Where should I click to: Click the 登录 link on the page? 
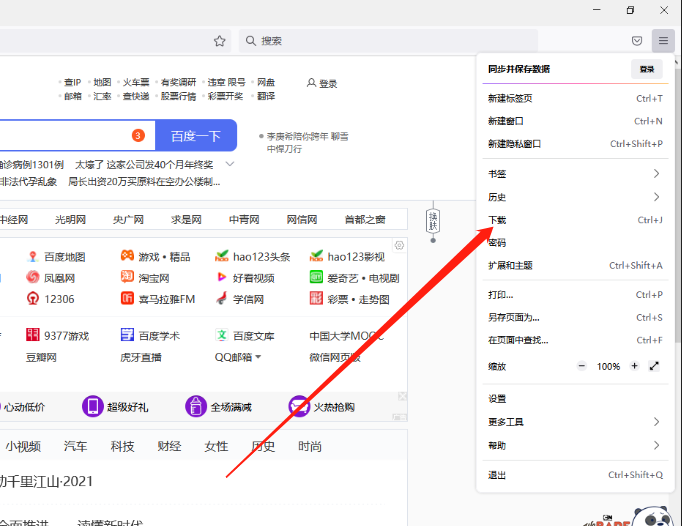328,84
